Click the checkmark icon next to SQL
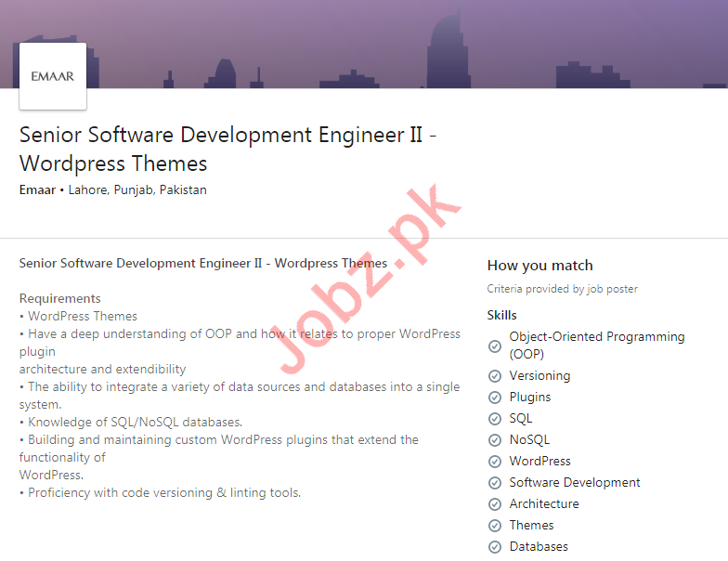Image resolution: width=728 pixels, height=561 pixels. click(x=495, y=419)
